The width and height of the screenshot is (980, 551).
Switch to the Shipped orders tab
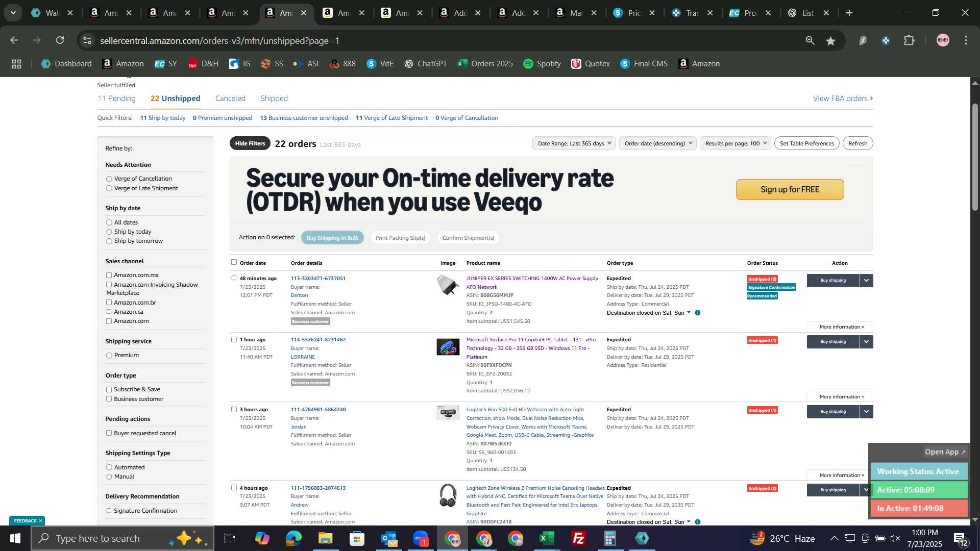274,98
